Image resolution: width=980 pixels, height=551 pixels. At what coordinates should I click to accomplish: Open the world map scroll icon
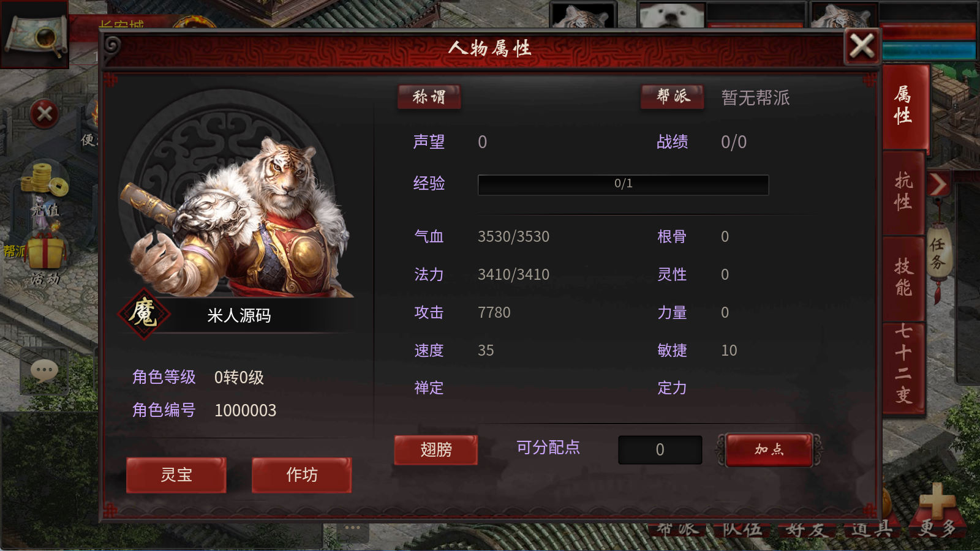[x=34, y=35]
